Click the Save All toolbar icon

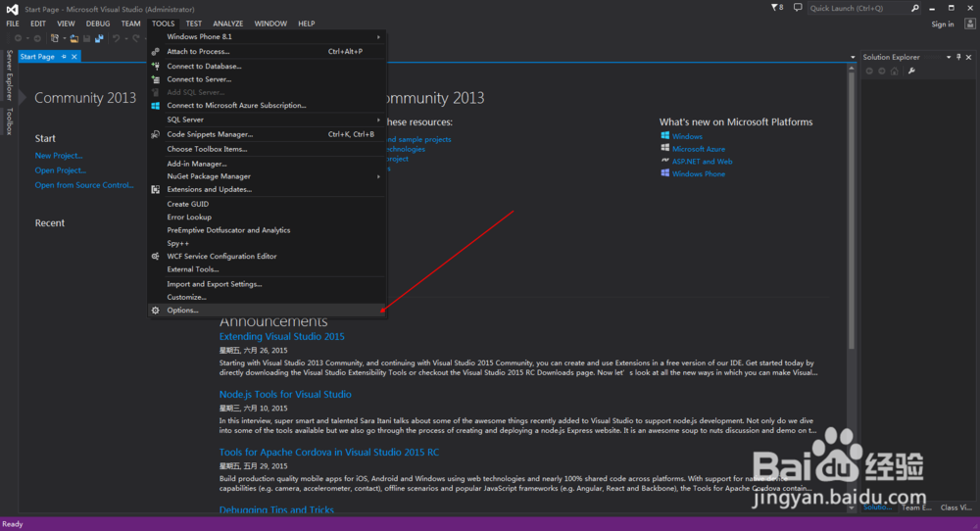(99, 39)
